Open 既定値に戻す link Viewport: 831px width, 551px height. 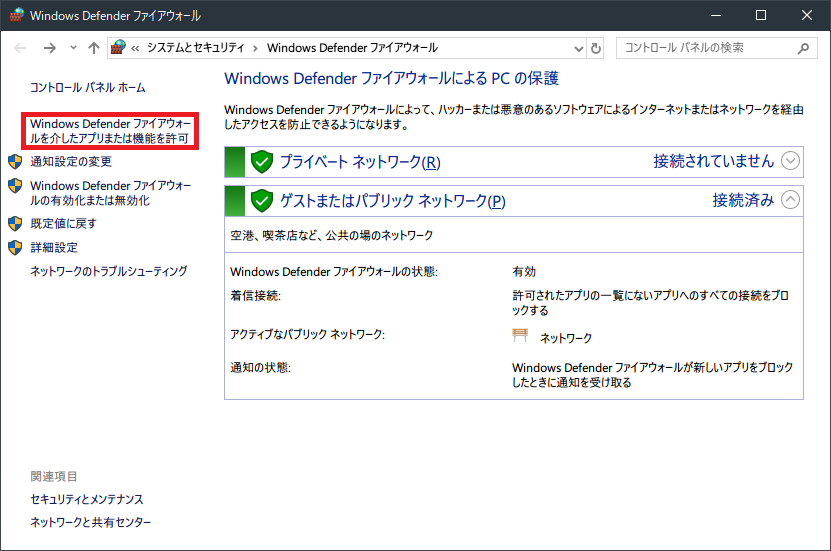point(64,224)
